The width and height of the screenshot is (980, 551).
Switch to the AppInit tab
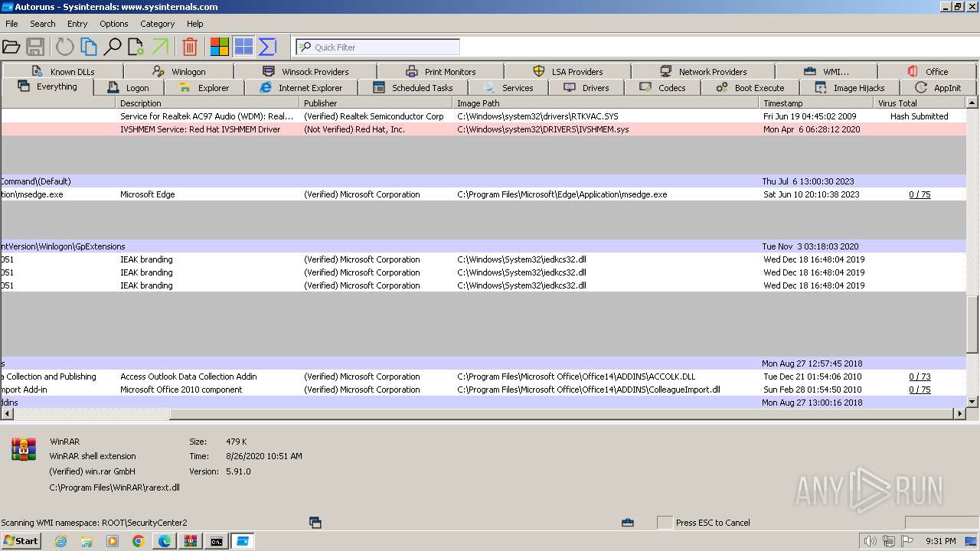coord(938,88)
